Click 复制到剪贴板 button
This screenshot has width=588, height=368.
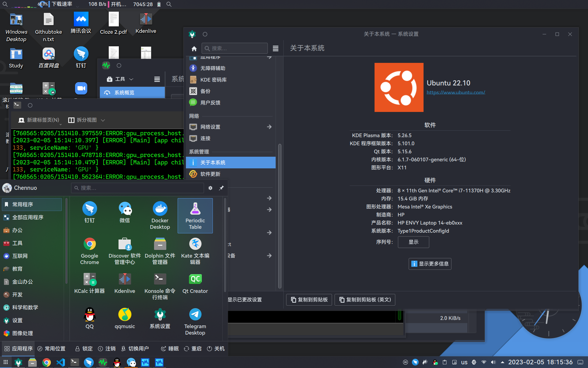[x=309, y=300]
